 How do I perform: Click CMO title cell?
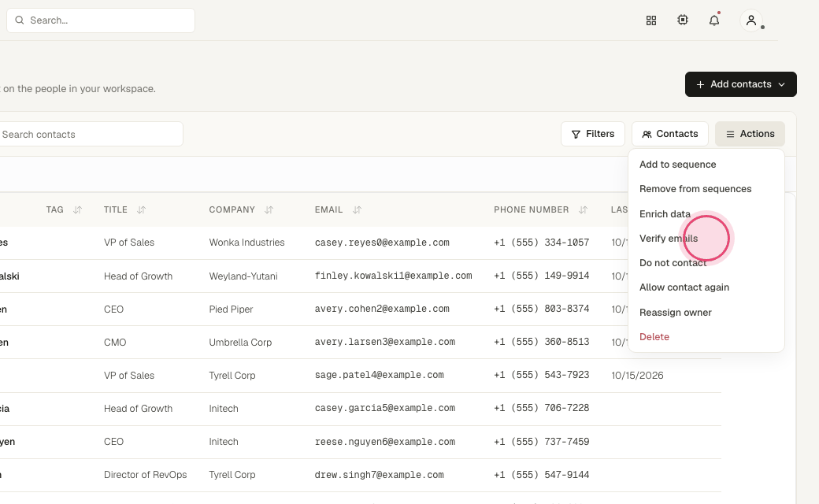point(115,342)
